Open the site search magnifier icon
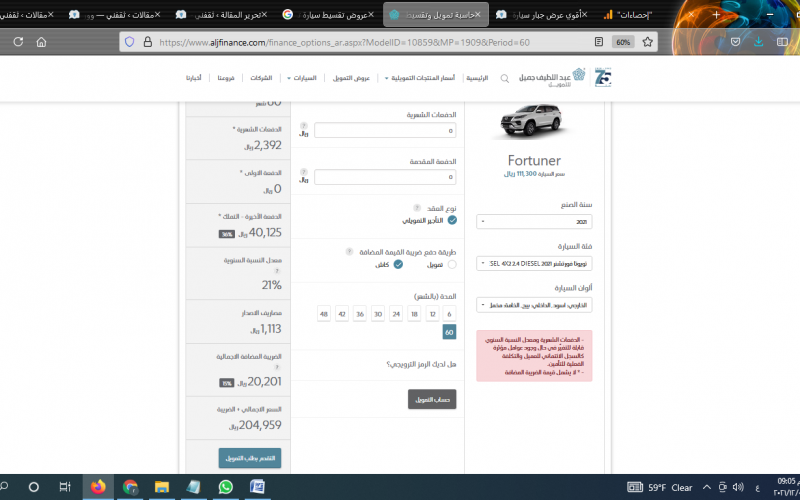The height and width of the screenshot is (500, 800). coord(505,79)
